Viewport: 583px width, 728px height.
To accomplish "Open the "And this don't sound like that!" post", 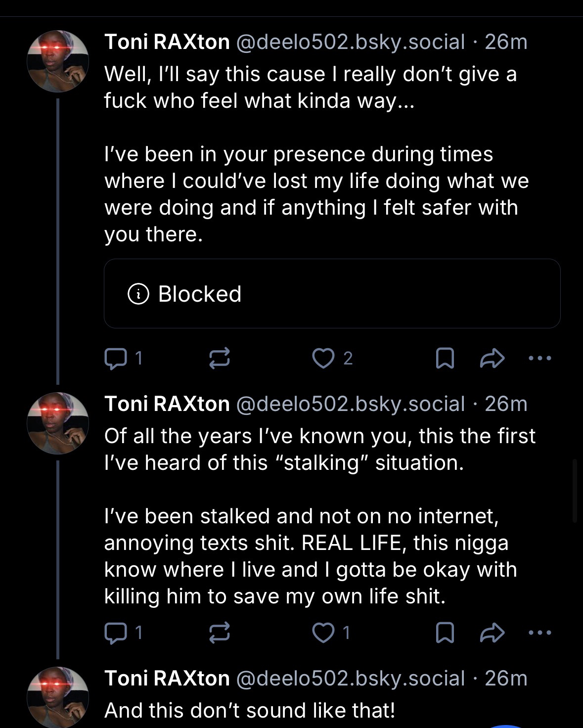I will 250,710.
